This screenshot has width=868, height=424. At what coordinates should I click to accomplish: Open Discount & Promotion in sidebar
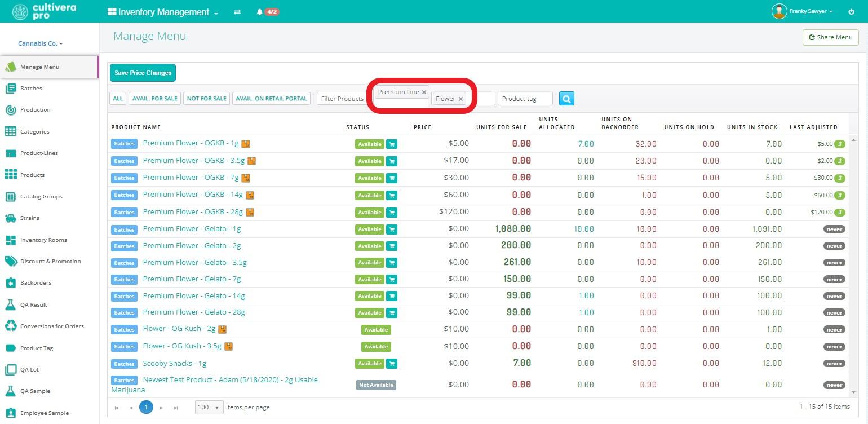(x=50, y=262)
